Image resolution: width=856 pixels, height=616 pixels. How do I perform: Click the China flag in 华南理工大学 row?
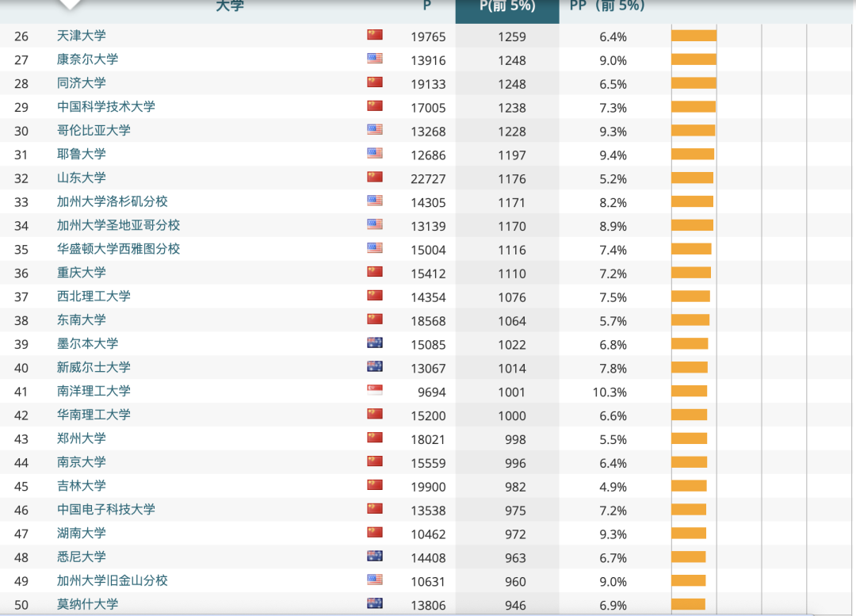point(375,414)
